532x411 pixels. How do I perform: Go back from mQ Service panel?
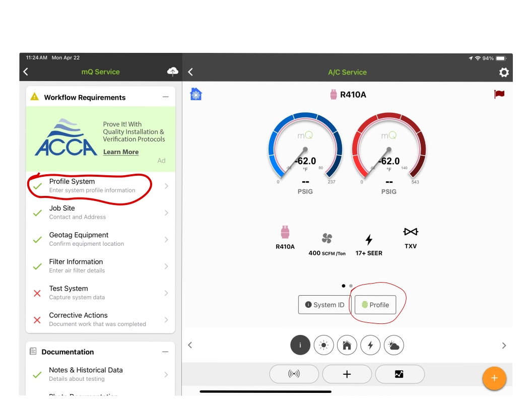click(x=26, y=72)
